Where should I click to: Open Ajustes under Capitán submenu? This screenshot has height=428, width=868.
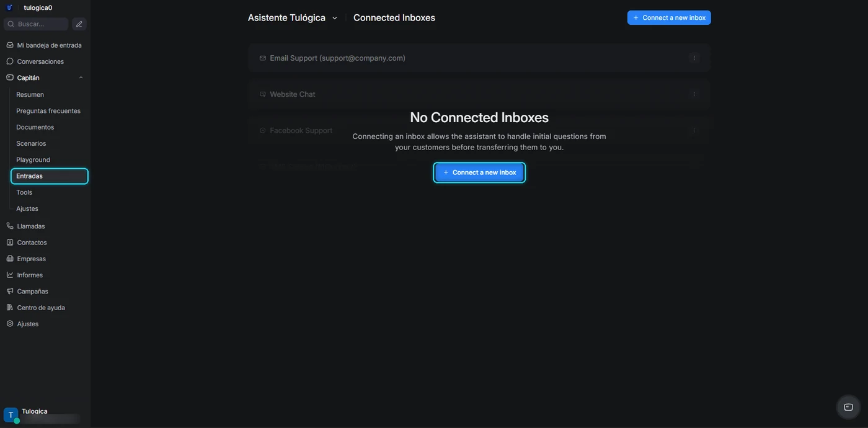coord(27,208)
